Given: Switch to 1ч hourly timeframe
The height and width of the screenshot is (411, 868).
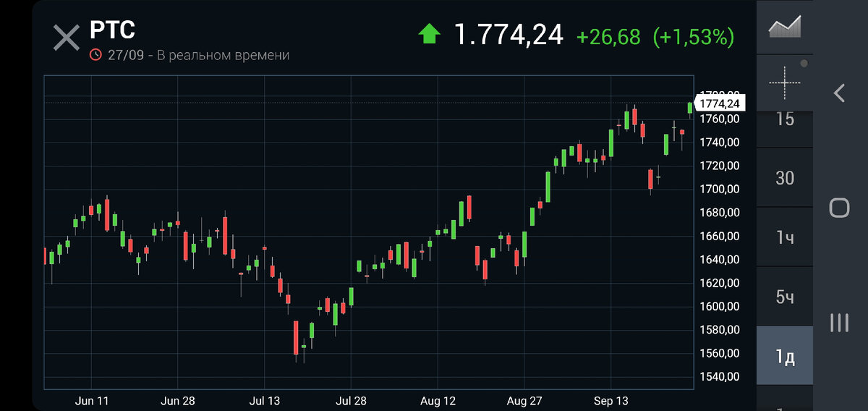Looking at the screenshot, I should 785,237.
